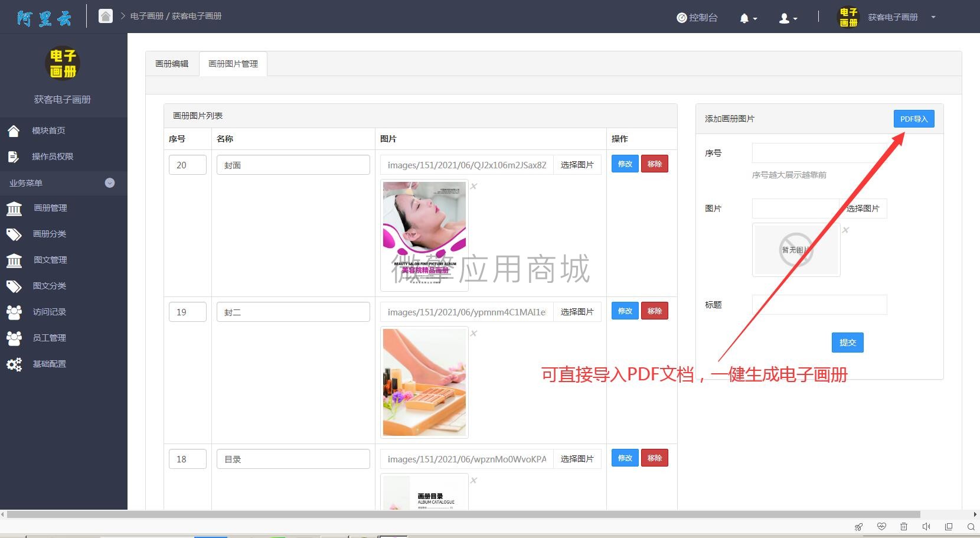The height and width of the screenshot is (538, 980).
Task: Click the 序号 input in 添加画册图片 form
Action: pos(819,153)
